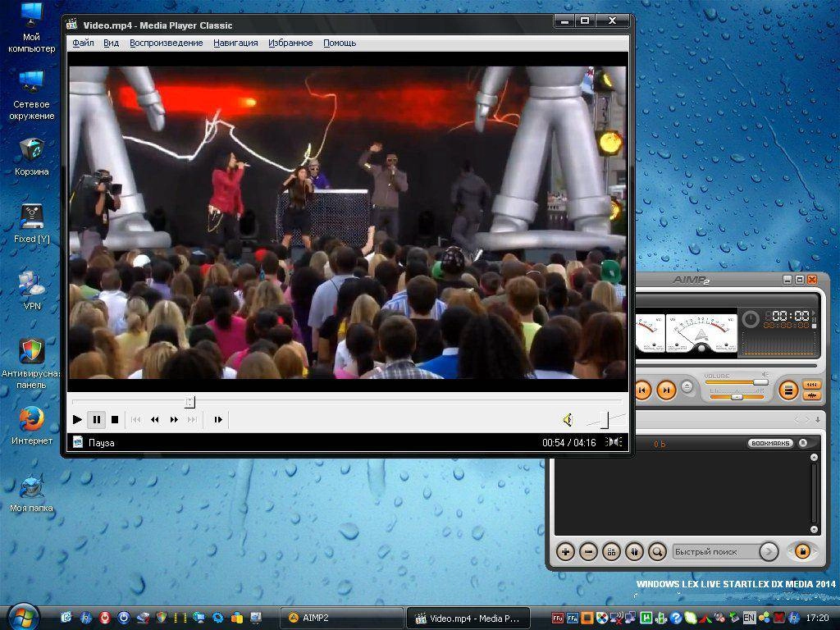
Task: Click the Быстрый поиск quick search field
Action: pyautogui.click(x=715, y=551)
